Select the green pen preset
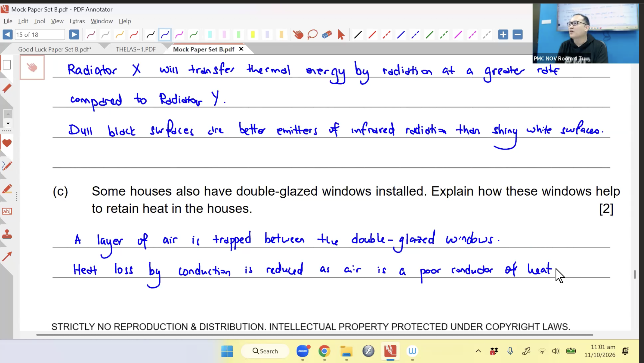This screenshot has width=644, height=363. (x=193, y=35)
